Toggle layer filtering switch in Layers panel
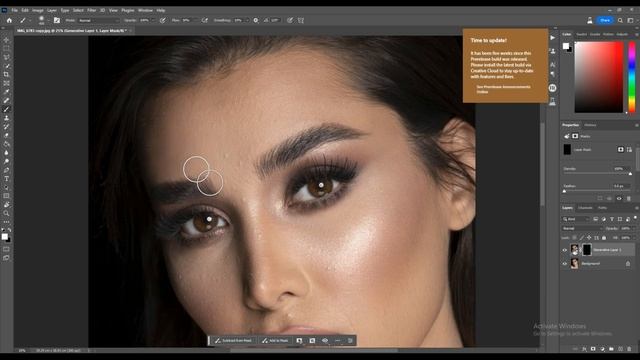Image resolution: width=640 pixels, height=360 pixels. (x=635, y=218)
